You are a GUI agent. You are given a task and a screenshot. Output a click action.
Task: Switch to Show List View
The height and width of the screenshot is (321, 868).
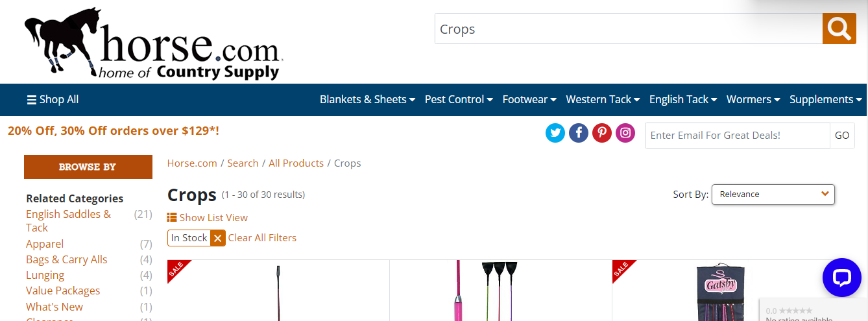[x=208, y=218]
